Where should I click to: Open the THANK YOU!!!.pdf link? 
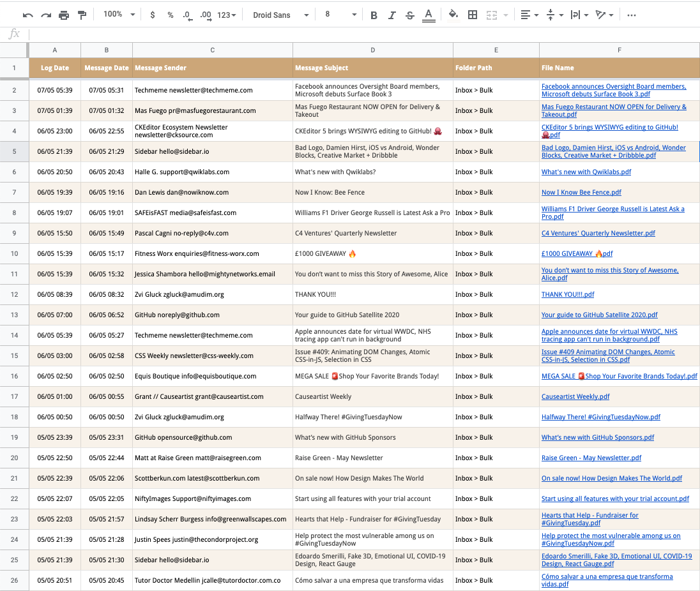click(568, 295)
